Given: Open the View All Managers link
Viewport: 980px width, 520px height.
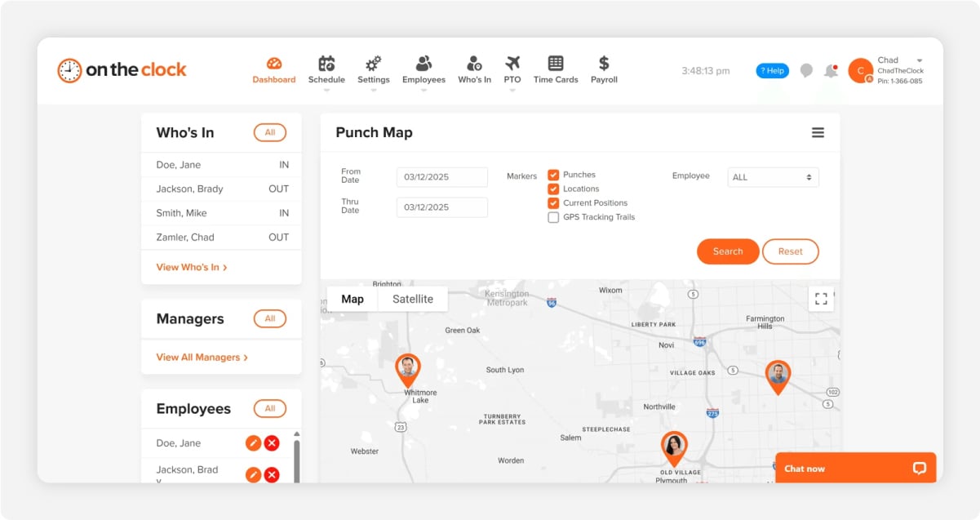Looking at the screenshot, I should pos(202,358).
